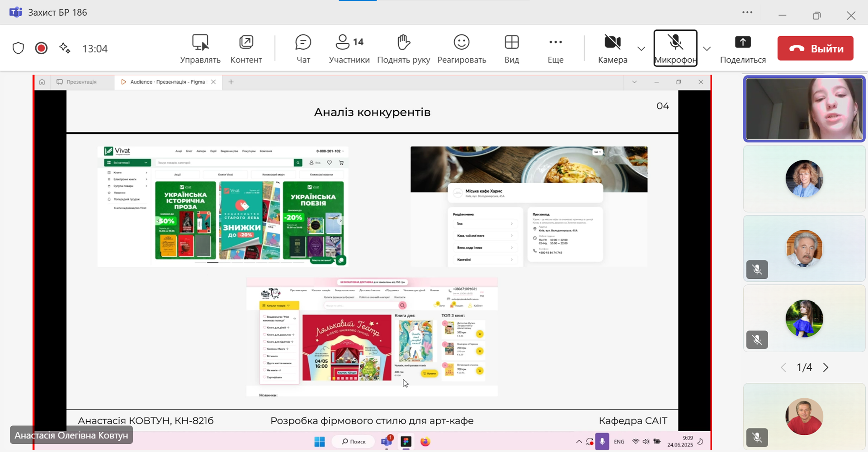Raise your hand in the meeting
868x452 pixels.
point(403,48)
